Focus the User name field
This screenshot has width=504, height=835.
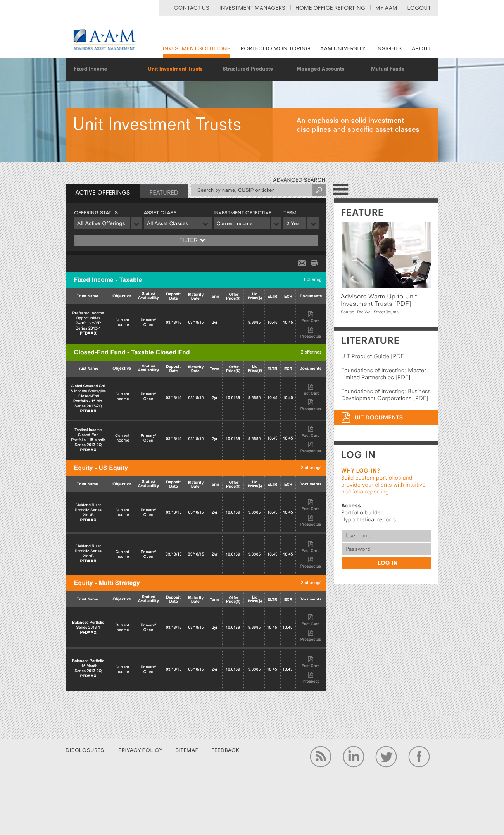(x=387, y=536)
